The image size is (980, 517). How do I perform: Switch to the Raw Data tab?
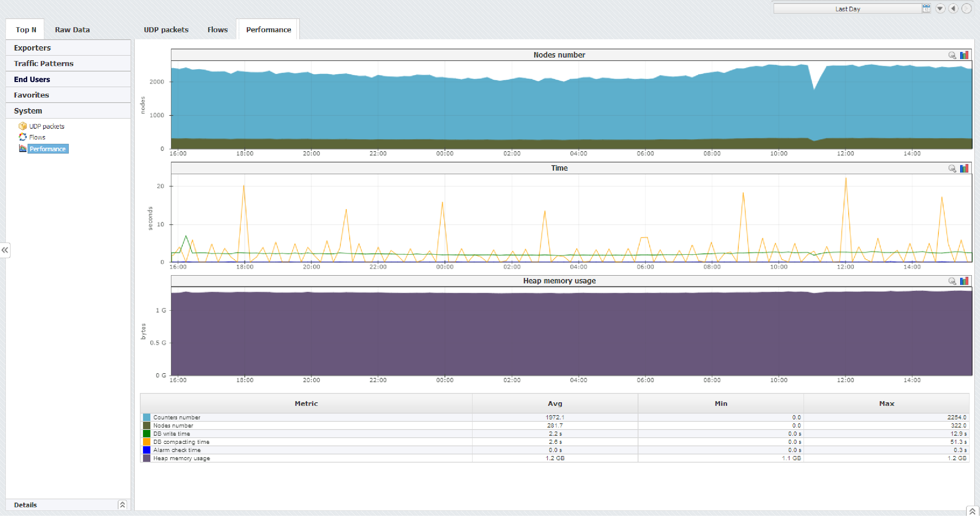point(72,29)
